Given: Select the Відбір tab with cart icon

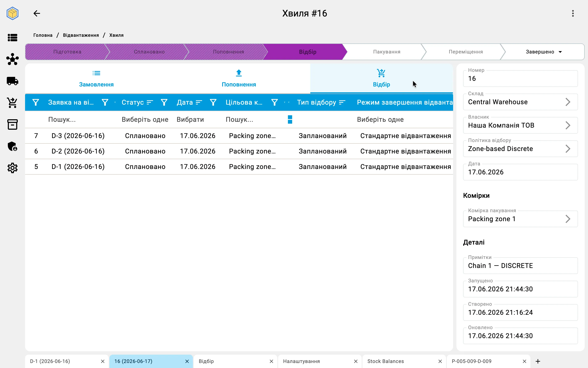Looking at the screenshot, I should [381, 78].
